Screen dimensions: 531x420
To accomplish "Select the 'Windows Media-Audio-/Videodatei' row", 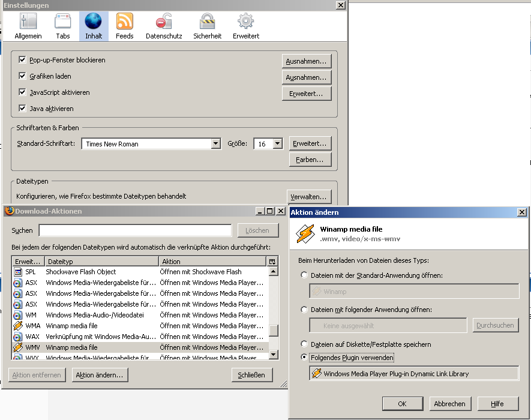I will click(x=140, y=315).
